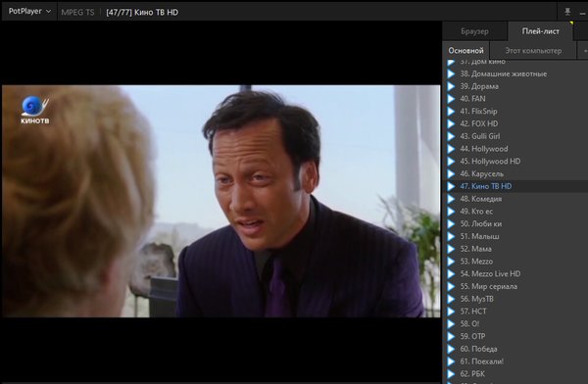Viewport: 588px width, 384px height.
Task: Click the play icon beside 57. НСТ
Action: tap(451, 312)
